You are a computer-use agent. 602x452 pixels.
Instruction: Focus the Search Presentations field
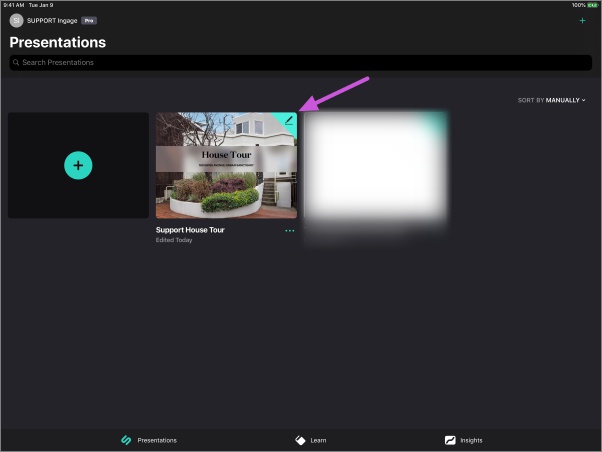[x=301, y=62]
